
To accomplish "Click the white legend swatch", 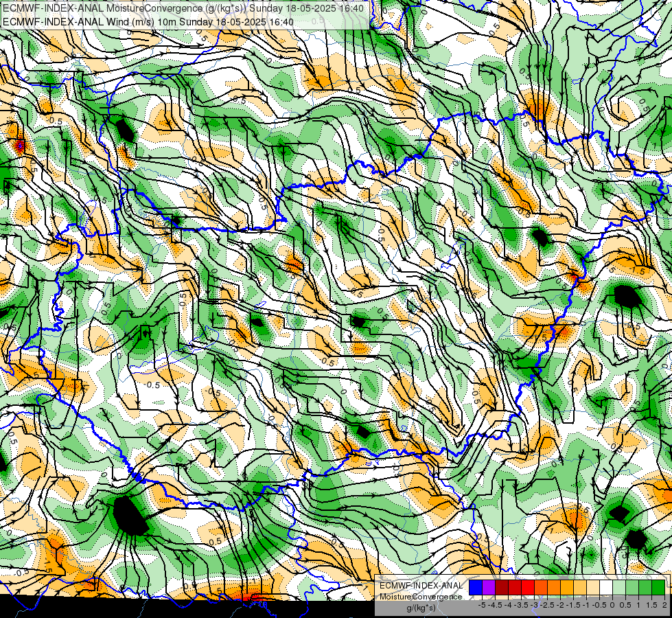I will [606, 587].
